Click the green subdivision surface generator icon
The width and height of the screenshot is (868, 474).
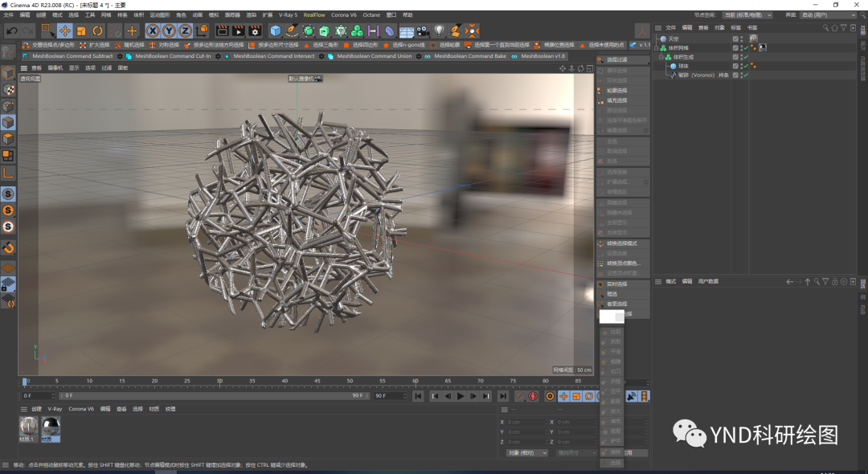pos(309,31)
